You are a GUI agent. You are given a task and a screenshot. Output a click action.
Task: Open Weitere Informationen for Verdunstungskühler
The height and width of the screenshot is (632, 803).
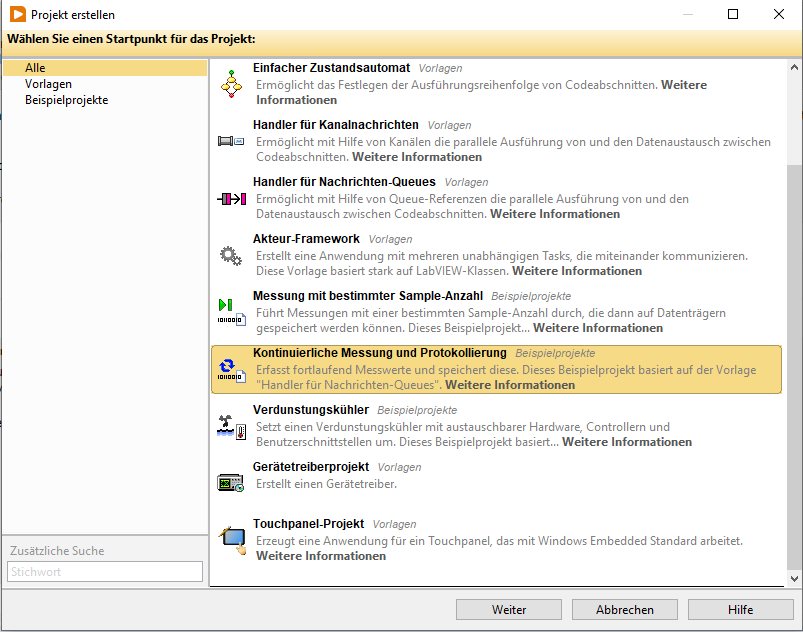pyautogui.click(x=627, y=442)
